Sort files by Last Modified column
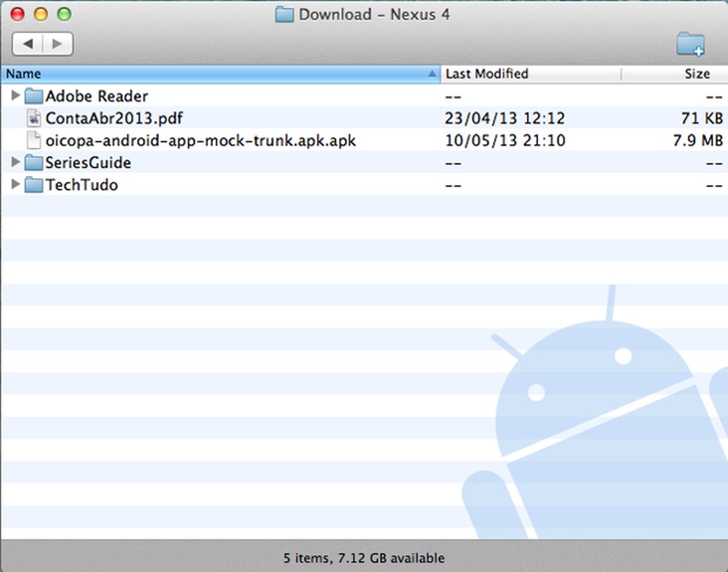 click(x=530, y=74)
